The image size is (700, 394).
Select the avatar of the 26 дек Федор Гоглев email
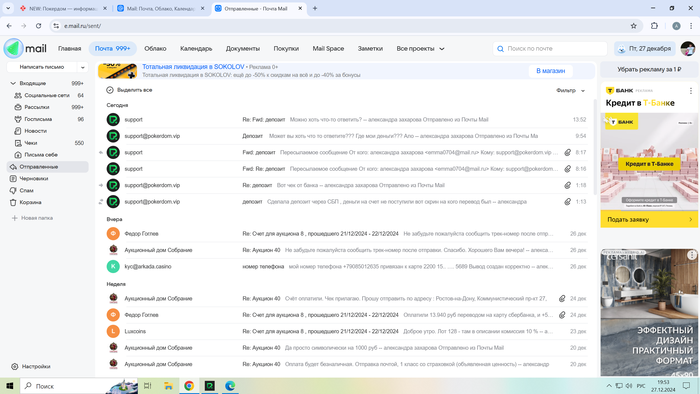coord(113,233)
